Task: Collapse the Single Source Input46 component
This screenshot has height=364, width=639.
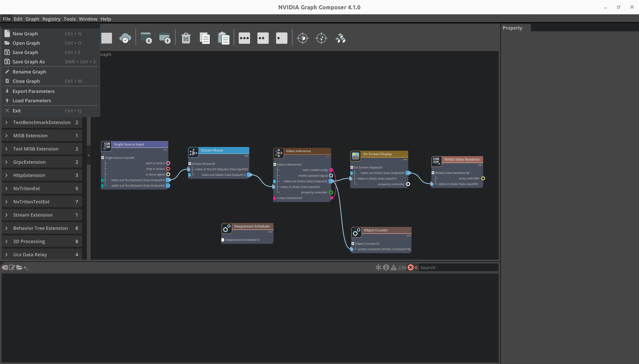Action: tap(103, 158)
